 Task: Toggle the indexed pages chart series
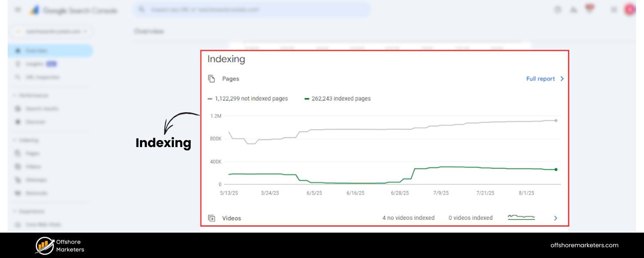[x=337, y=98]
